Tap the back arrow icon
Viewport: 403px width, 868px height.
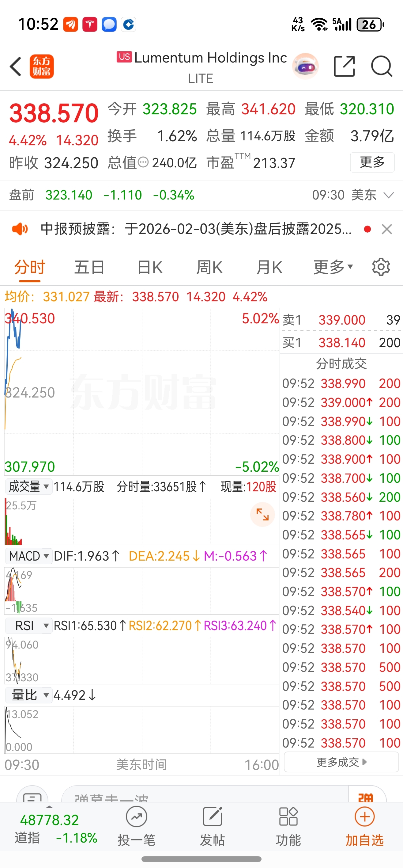pyautogui.click(x=16, y=67)
